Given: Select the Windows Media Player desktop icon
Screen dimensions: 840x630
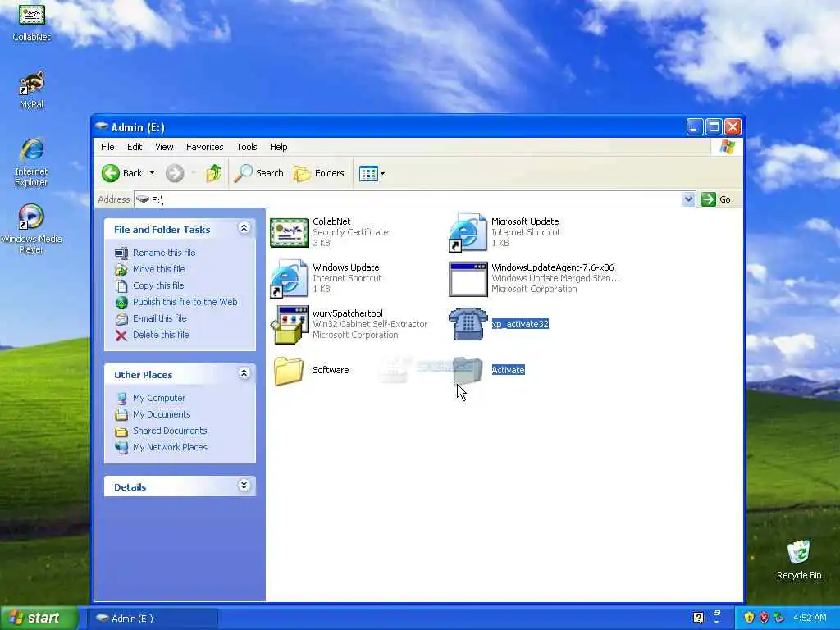Looking at the screenshot, I should [31, 229].
